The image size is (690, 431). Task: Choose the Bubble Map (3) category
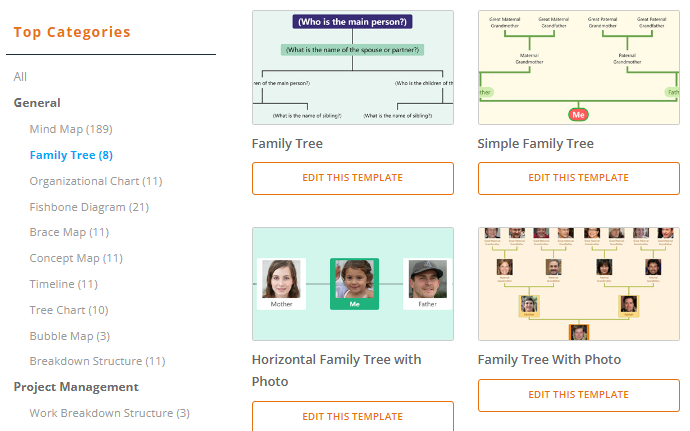coord(70,336)
